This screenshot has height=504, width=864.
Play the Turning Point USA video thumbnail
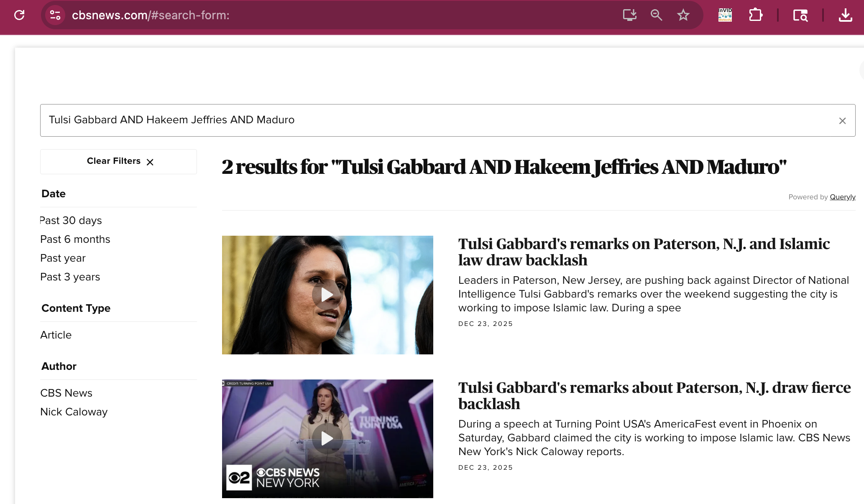(x=327, y=438)
